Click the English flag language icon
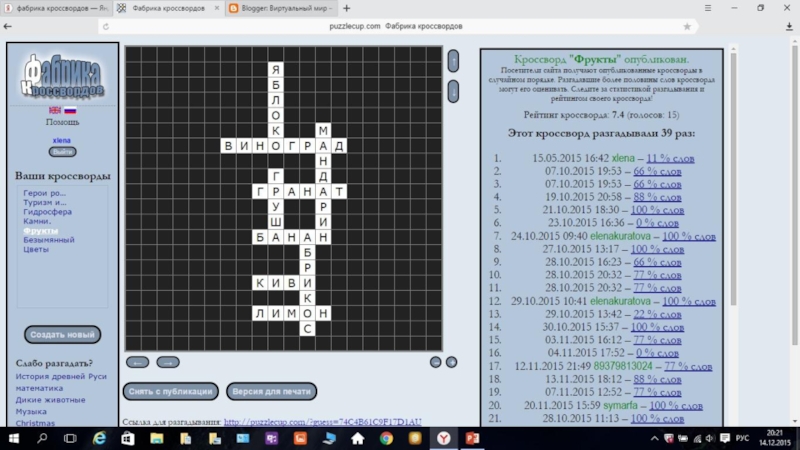800x450 pixels. [x=55, y=110]
